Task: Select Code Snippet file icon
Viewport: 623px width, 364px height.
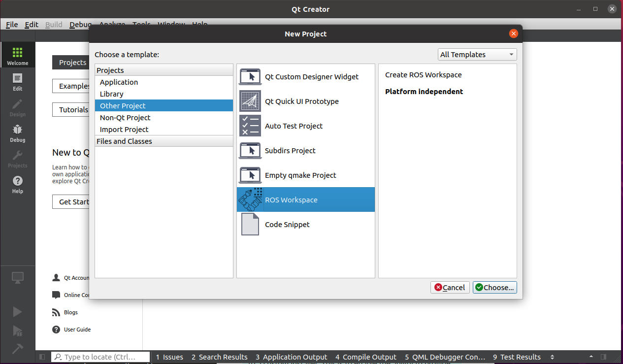Action: [x=250, y=224]
